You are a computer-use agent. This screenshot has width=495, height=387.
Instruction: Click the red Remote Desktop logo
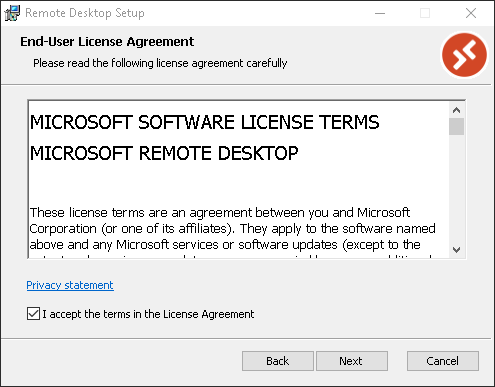click(464, 55)
